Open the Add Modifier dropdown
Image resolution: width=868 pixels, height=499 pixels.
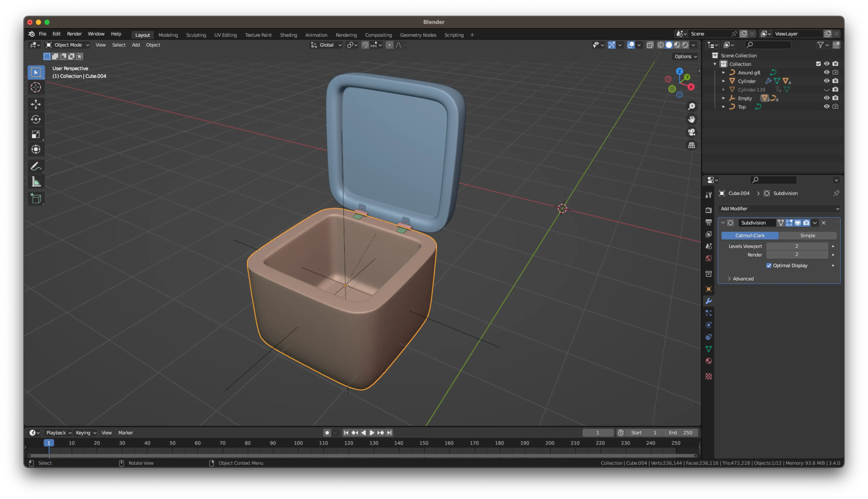[x=779, y=209]
